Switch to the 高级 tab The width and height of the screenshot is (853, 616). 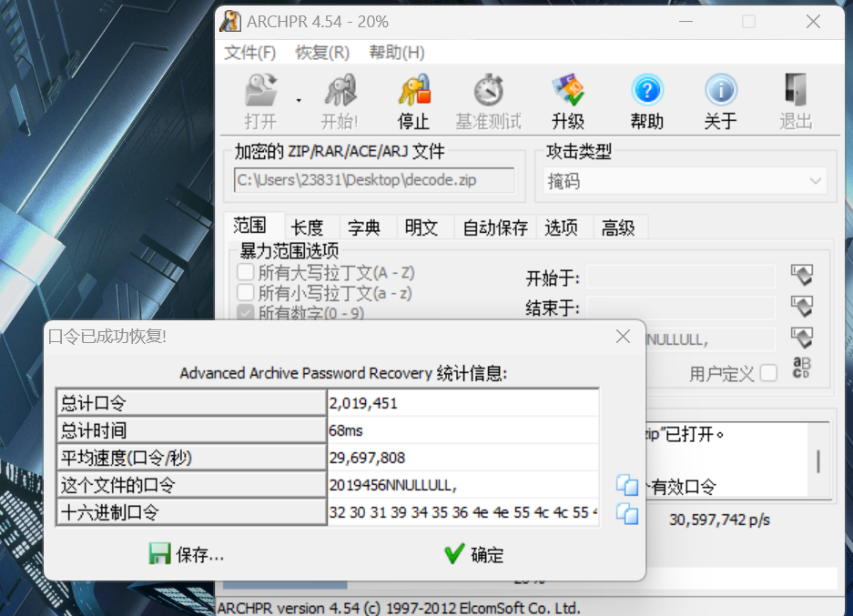[x=618, y=227]
